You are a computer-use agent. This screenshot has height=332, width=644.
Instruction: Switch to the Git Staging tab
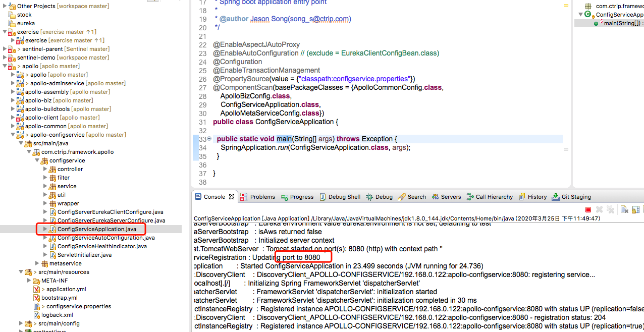[x=571, y=197]
